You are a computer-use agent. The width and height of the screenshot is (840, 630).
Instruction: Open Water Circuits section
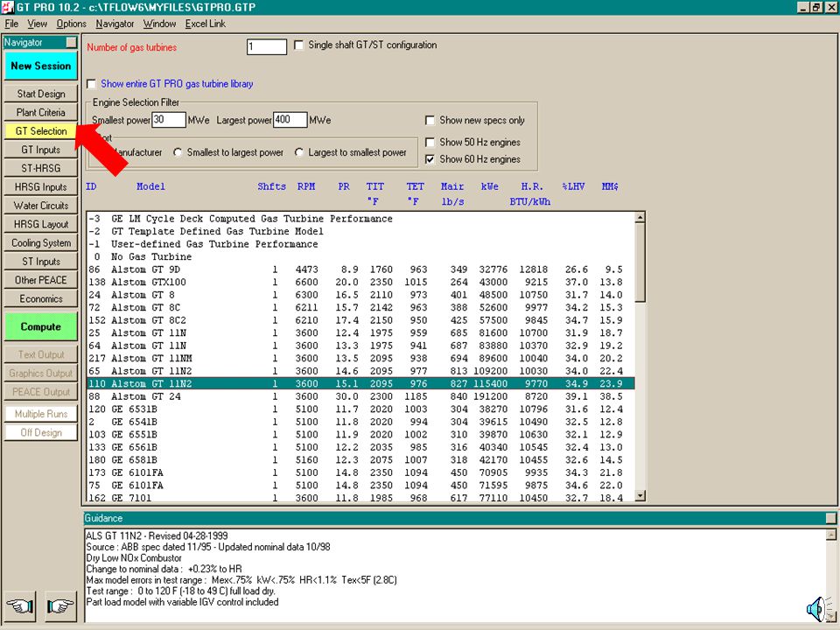point(41,206)
